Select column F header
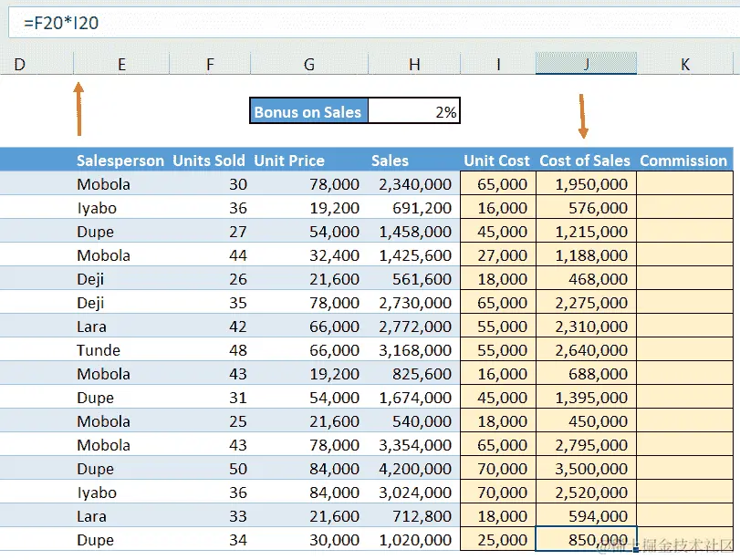This screenshot has width=740, height=560. coord(210,64)
